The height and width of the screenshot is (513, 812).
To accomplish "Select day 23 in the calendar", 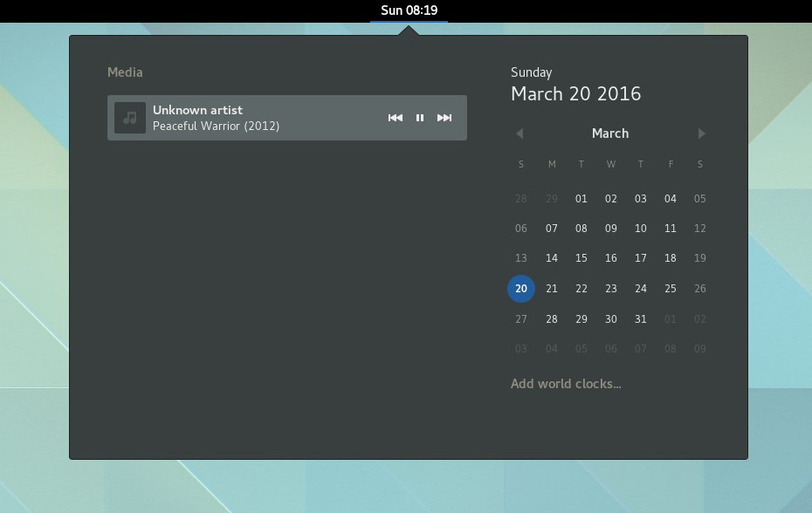I will [611, 288].
